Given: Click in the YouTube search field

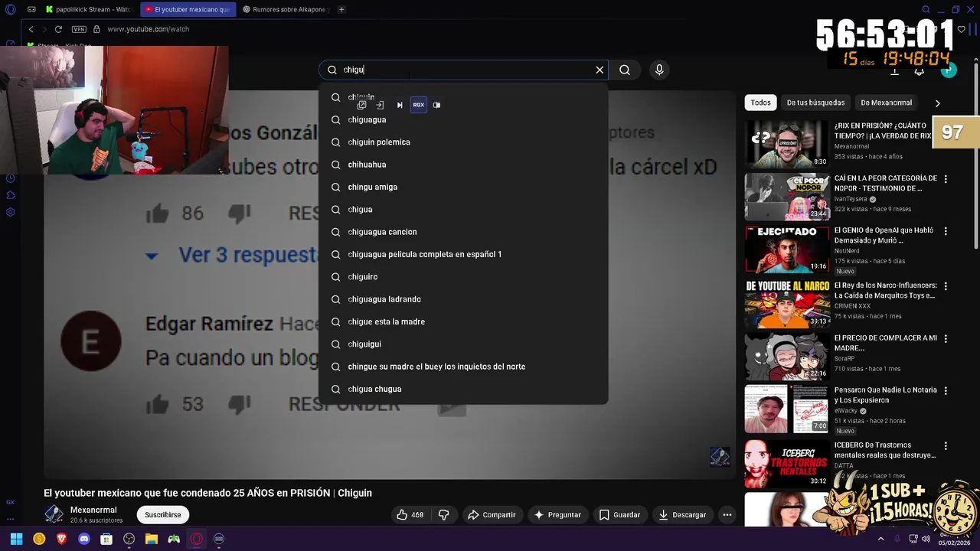Looking at the screenshot, I should pyautogui.click(x=463, y=70).
